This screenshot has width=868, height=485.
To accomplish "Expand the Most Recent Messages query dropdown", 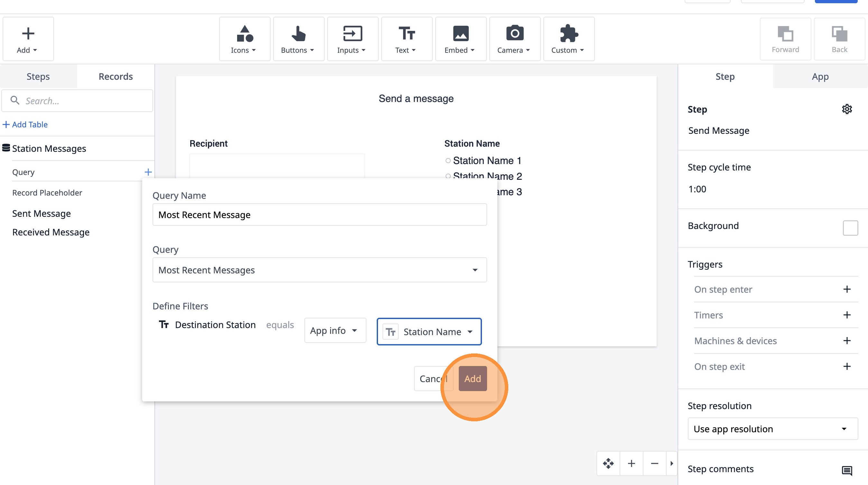I will pos(319,270).
